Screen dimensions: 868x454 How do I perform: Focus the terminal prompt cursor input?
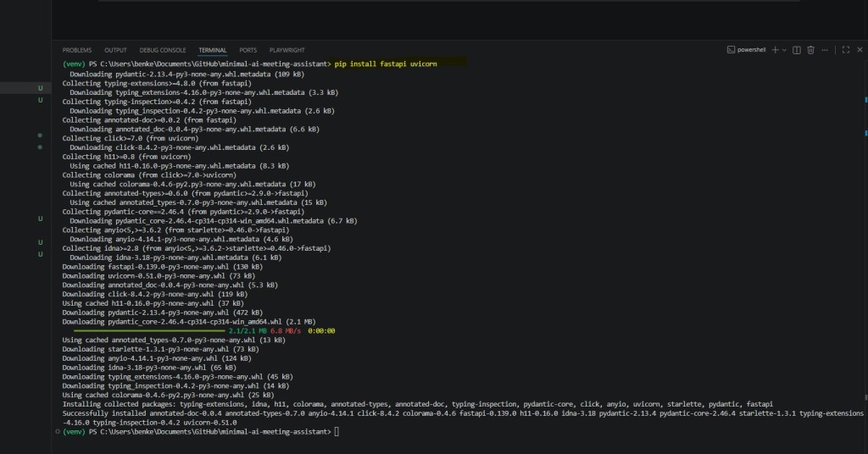(337, 432)
